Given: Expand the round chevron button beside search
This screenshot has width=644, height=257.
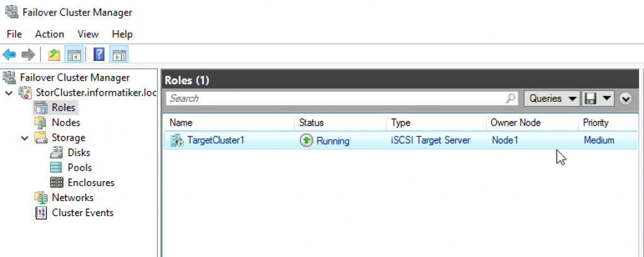Looking at the screenshot, I should click(x=626, y=99).
